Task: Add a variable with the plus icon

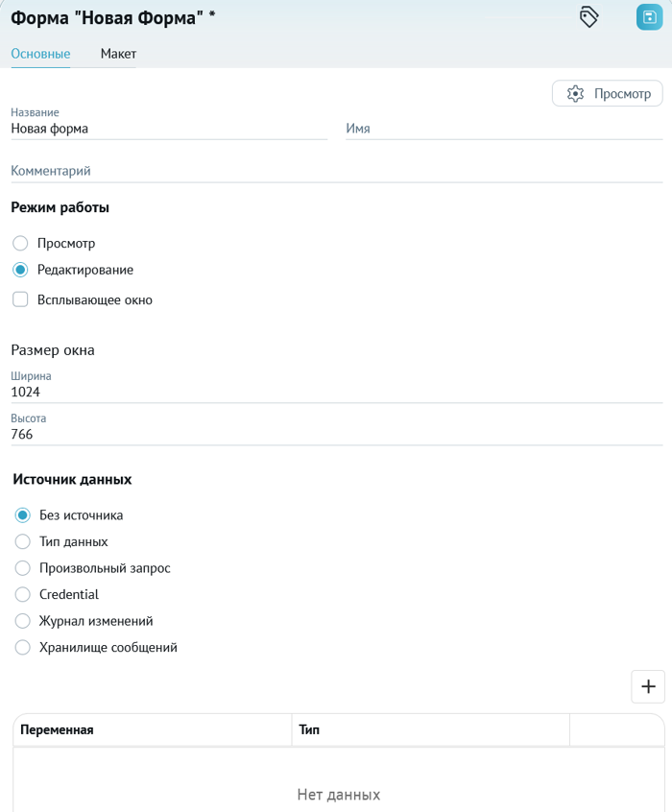Action: [x=648, y=686]
